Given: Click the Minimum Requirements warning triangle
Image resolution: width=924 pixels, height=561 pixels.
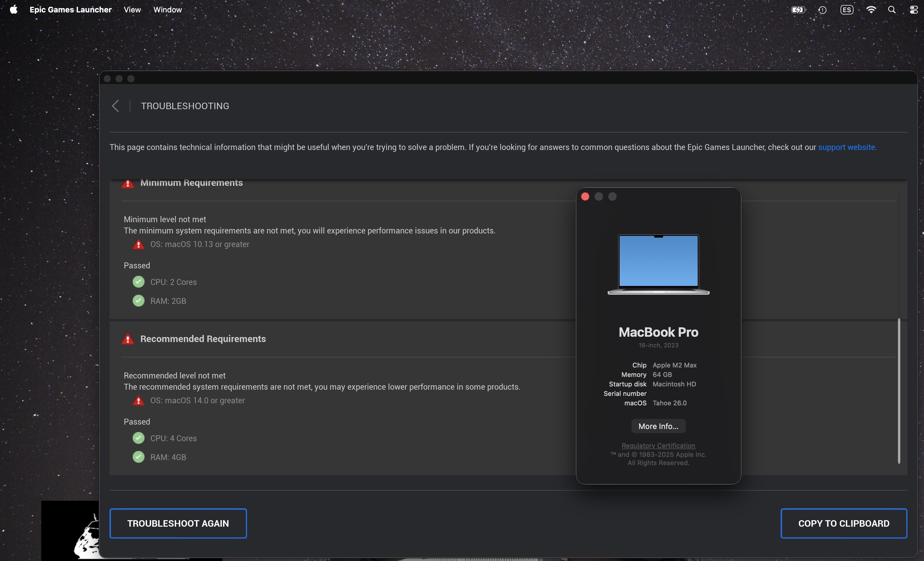Looking at the screenshot, I should pyautogui.click(x=128, y=184).
